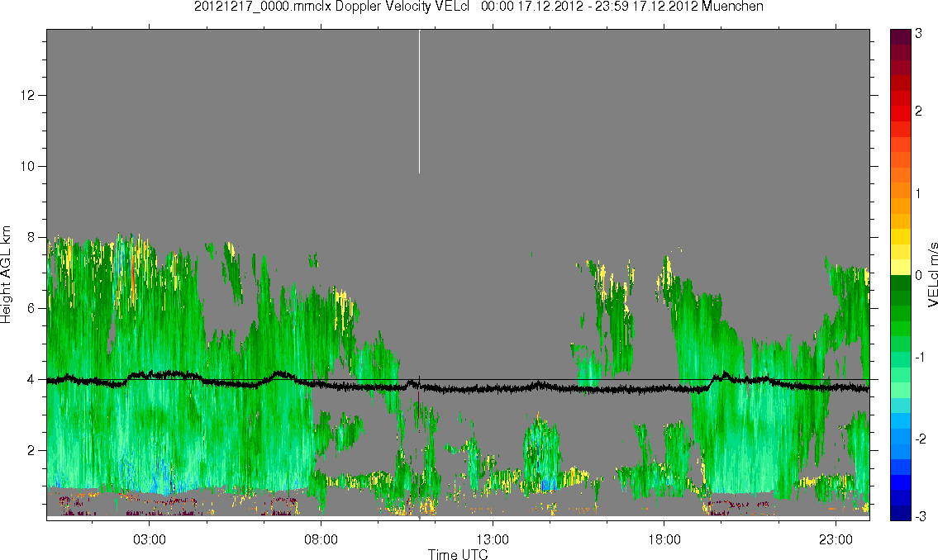Click the 10 km height tick label
The height and width of the screenshot is (560, 938).
[28, 166]
